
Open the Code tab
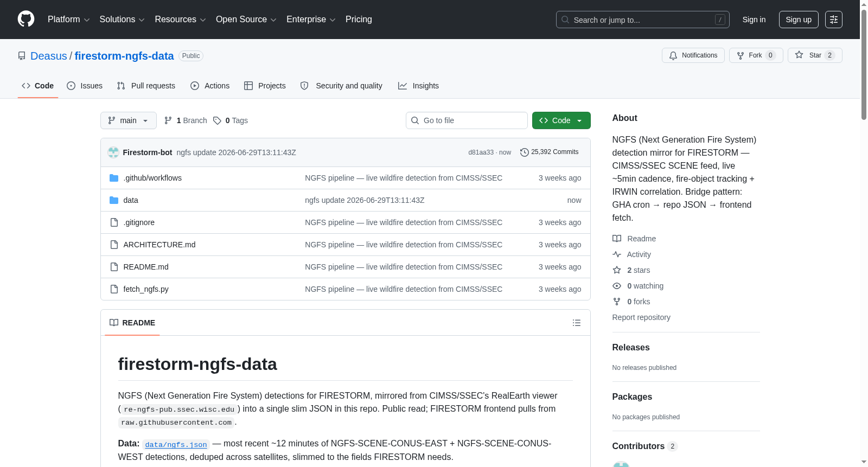(38, 86)
